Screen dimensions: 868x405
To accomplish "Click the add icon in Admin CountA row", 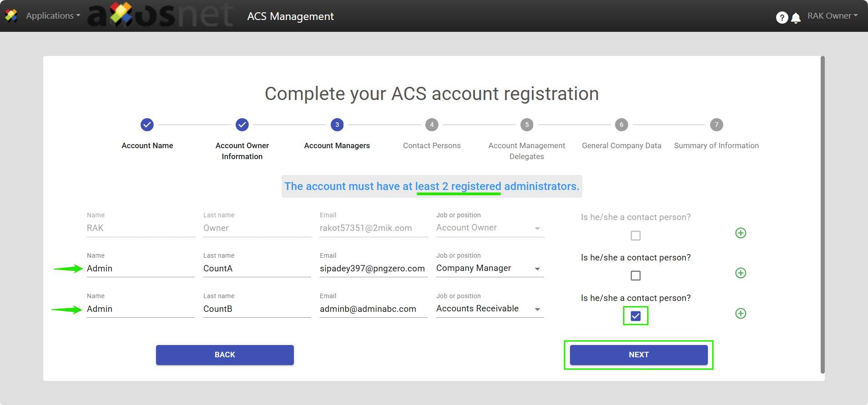I will coord(741,273).
